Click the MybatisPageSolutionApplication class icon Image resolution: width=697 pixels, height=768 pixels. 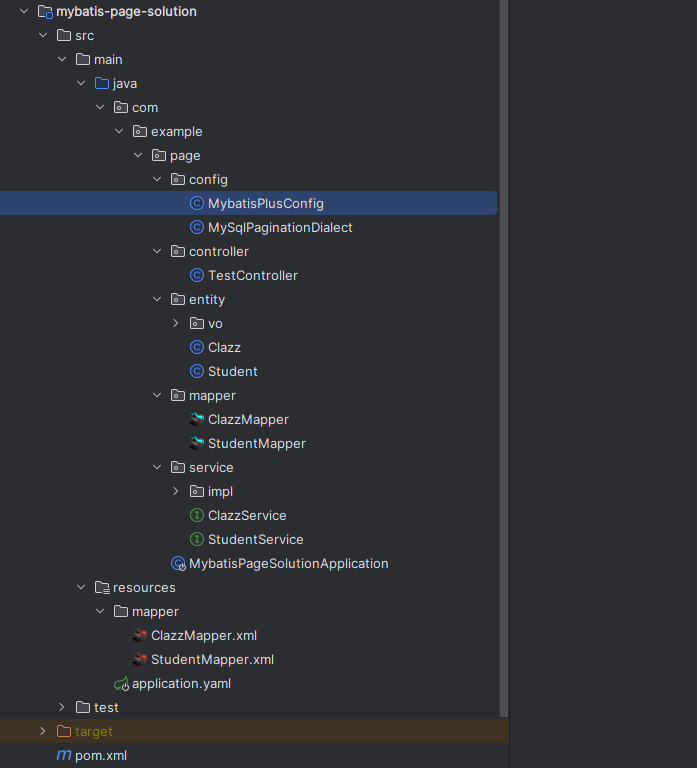[x=178, y=563]
